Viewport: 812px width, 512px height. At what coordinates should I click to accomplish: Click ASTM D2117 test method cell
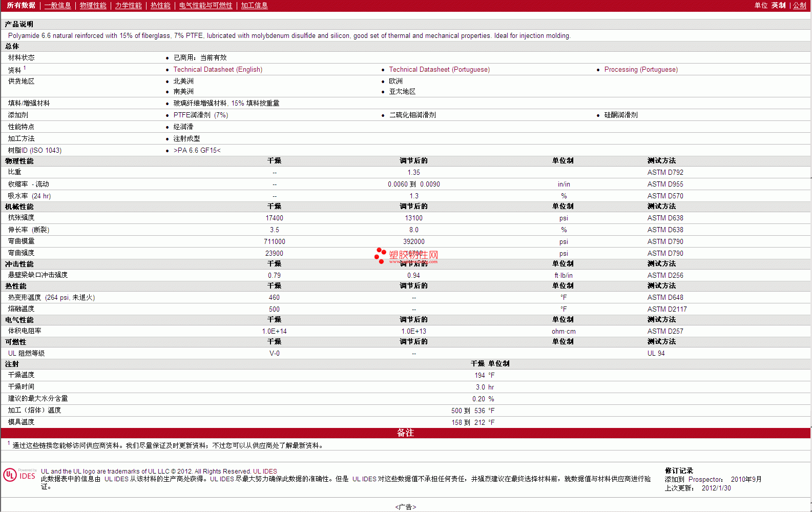[667, 309]
